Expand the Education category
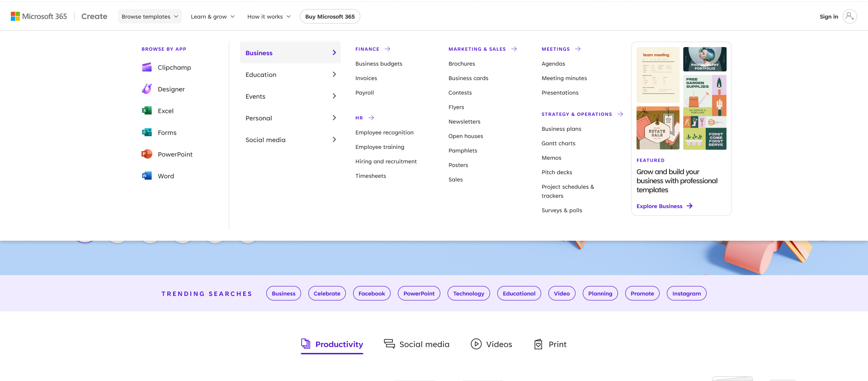 (x=290, y=74)
